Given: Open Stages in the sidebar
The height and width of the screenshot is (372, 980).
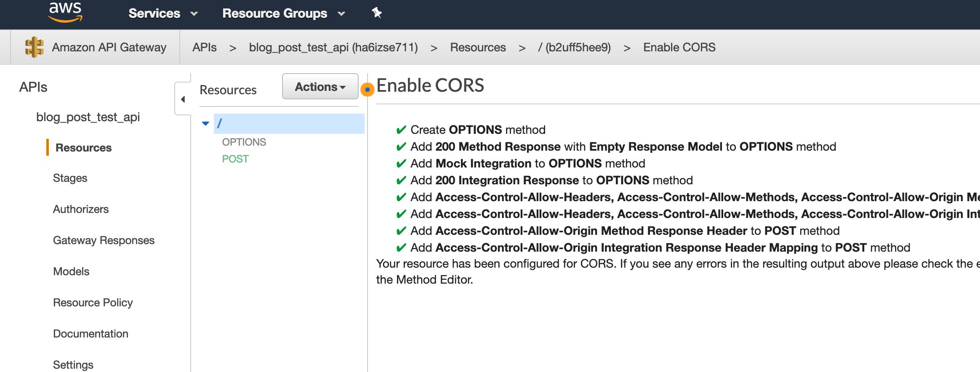Looking at the screenshot, I should [70, 178].
